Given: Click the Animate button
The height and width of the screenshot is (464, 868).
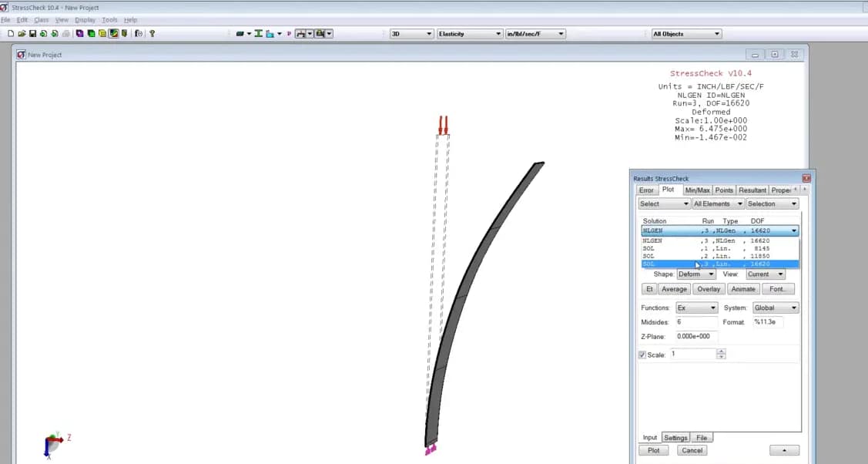Looking at the screenshot, I should tap(742, 289).
